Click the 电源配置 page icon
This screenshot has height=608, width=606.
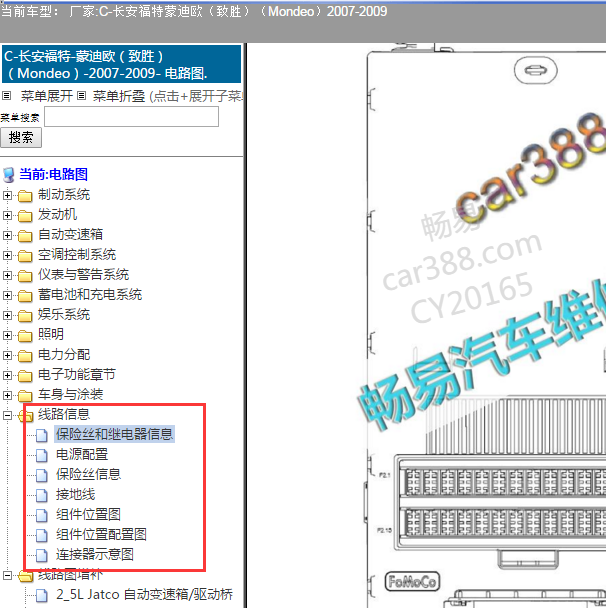[42, 456]
